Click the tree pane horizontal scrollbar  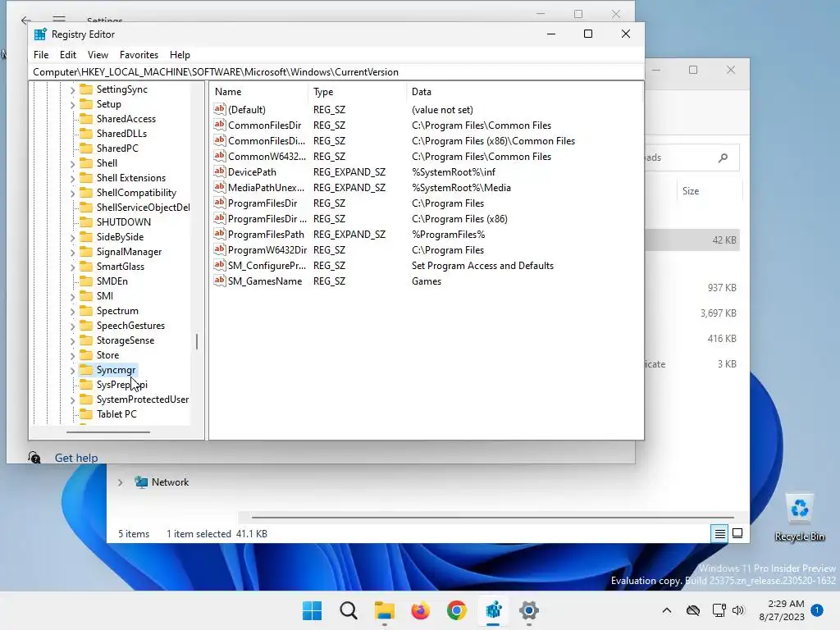coord(108,431)
